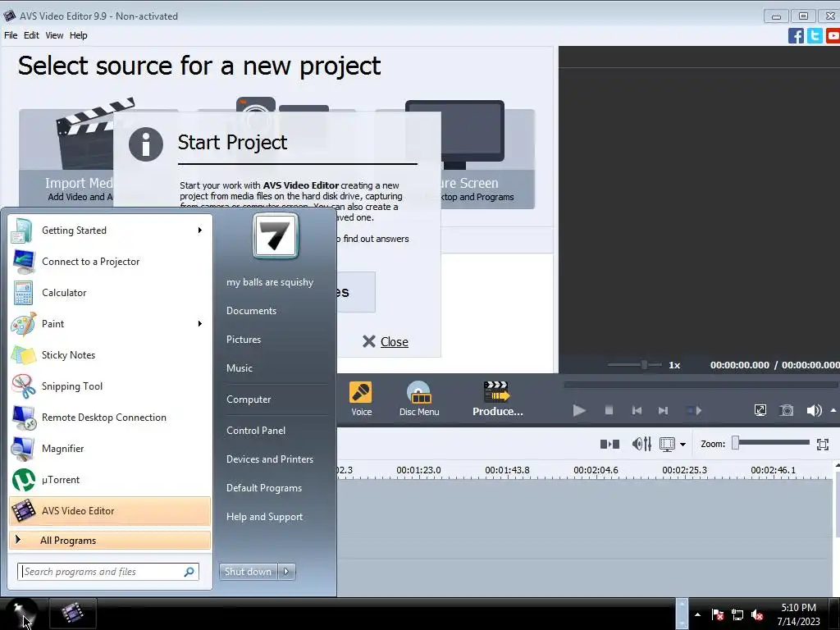840x630 pixels.
Task: Expand the Getting Started submenu arrow
Action: 200,231
